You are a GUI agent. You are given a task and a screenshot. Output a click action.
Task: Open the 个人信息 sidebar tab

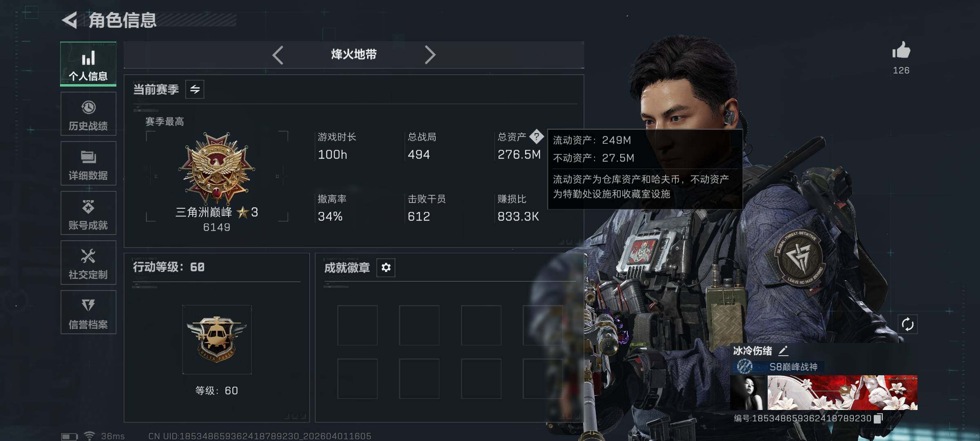click(88, 64)
